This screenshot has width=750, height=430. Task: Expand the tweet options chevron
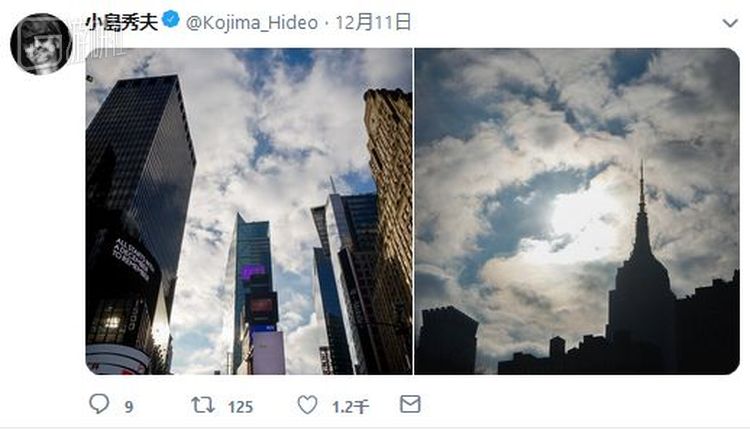pyautogui.click(x=730, y=23)
